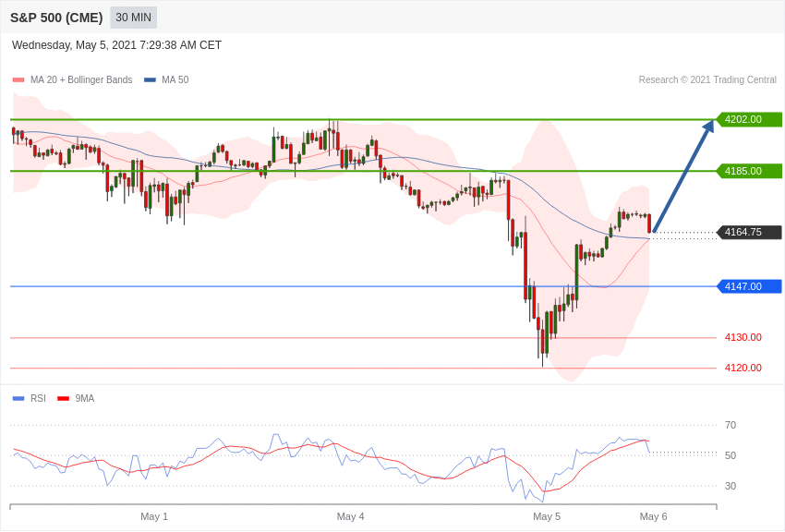Image resolution: width=785 pixels, height=532 pixels.
Task: Click the 4147.00 blue pivot price tag
Action: pyautogui.click(x=749, y=286)
